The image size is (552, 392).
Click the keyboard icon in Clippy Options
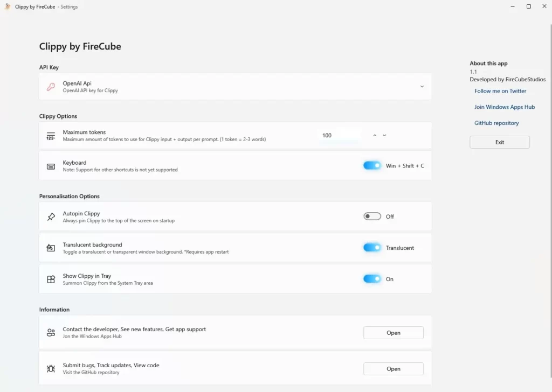[x=51, y=165]
